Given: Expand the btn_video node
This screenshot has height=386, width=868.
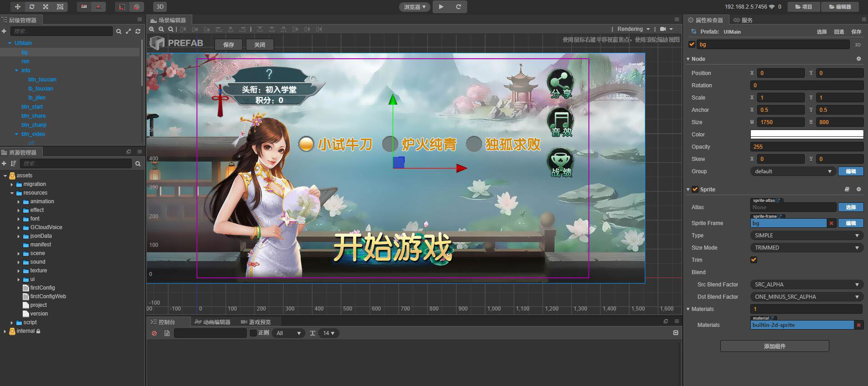Looking at the screenshot, I should coord(16,134).
